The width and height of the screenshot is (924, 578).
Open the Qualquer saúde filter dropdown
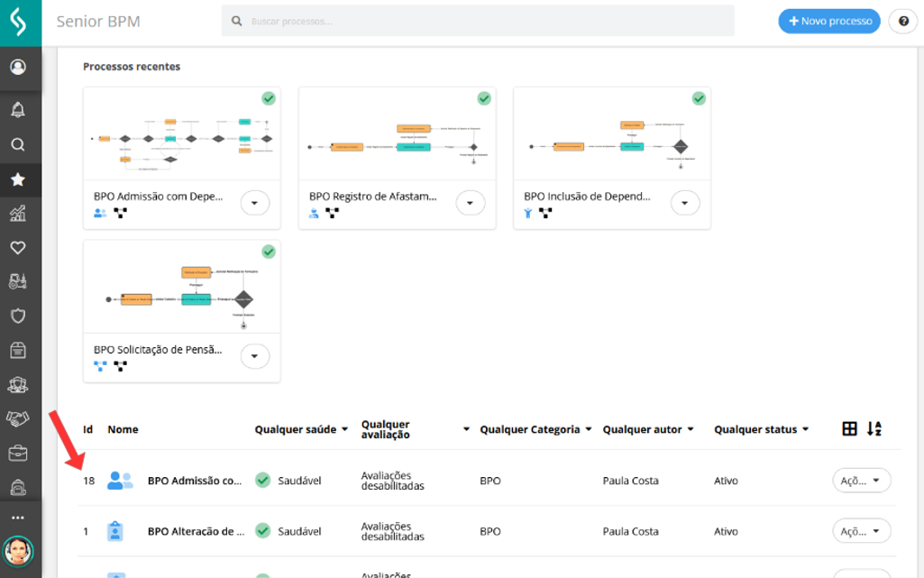[301, 430]
